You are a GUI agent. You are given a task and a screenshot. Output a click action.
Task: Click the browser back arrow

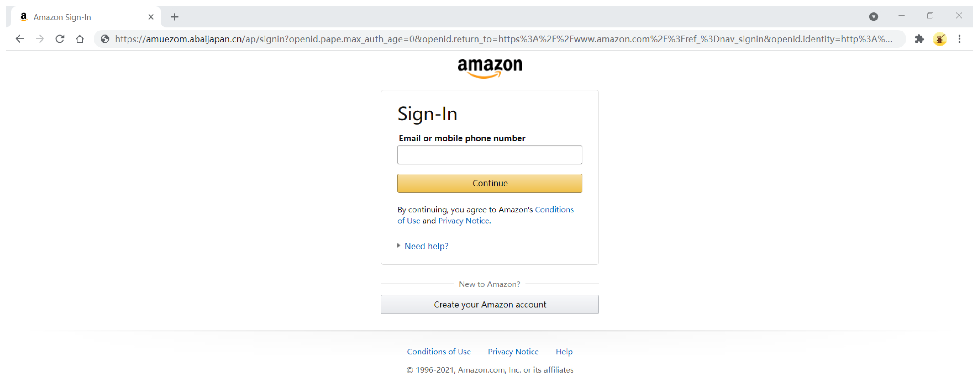click(x=20, y=39)
